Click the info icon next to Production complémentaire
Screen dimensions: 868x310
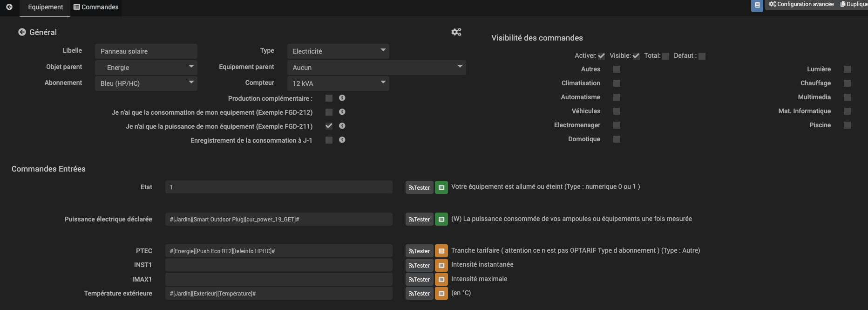(342, 98)
